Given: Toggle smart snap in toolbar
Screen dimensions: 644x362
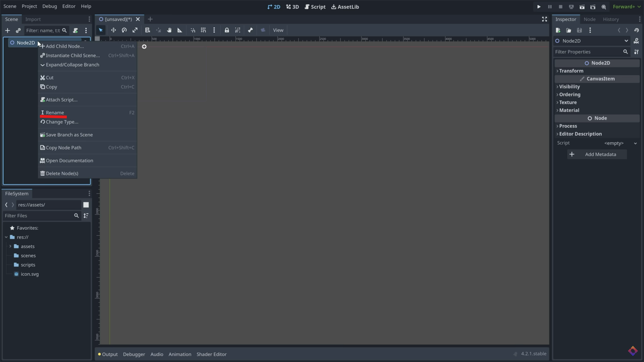Looking at the screenshot, I should click(x=193, y=30).
